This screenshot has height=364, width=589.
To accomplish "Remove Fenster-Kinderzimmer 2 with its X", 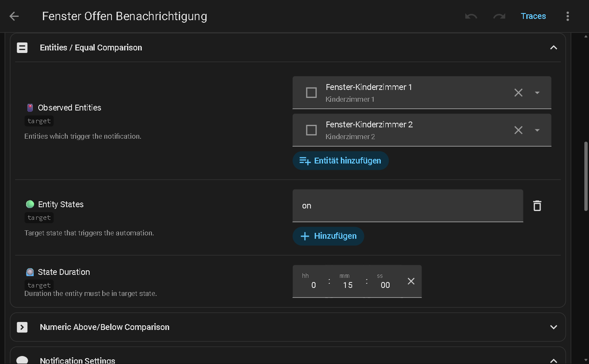I will [x=518, y=130].
